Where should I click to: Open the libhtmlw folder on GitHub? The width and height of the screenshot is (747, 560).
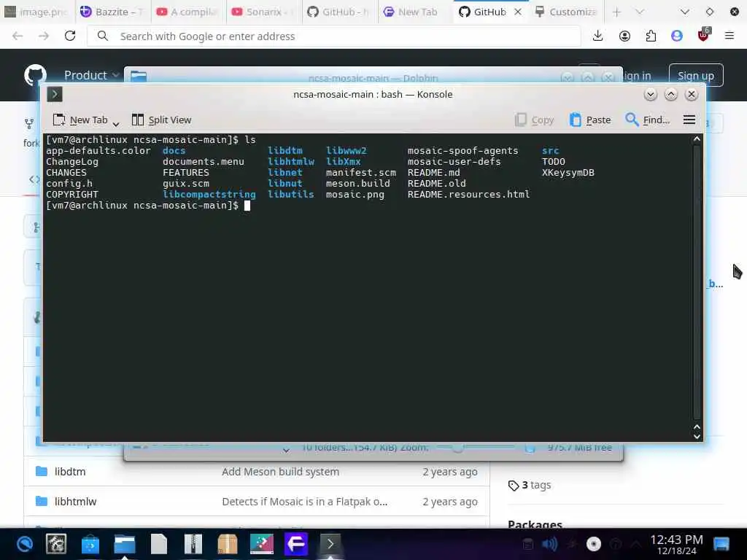[75, 502]
